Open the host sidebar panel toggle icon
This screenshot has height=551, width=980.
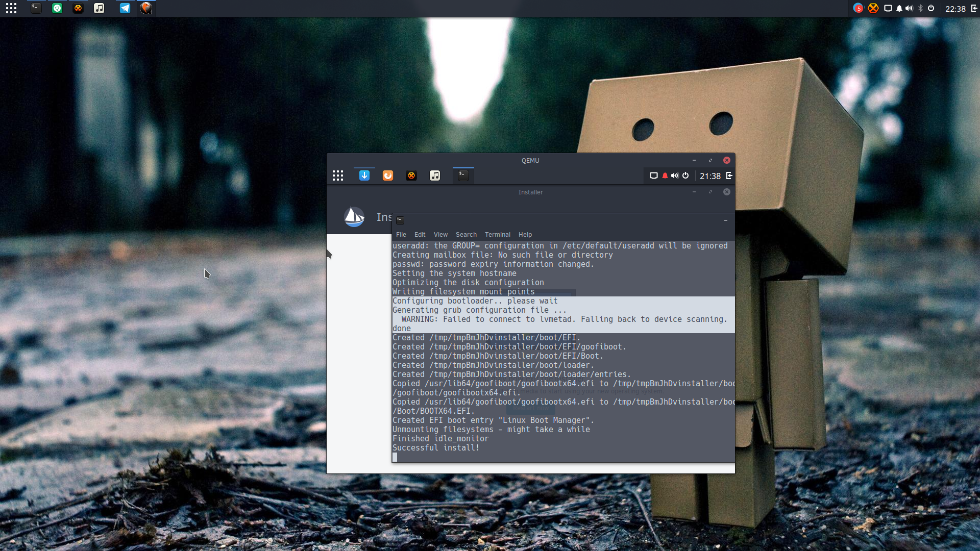pos(974,8)
